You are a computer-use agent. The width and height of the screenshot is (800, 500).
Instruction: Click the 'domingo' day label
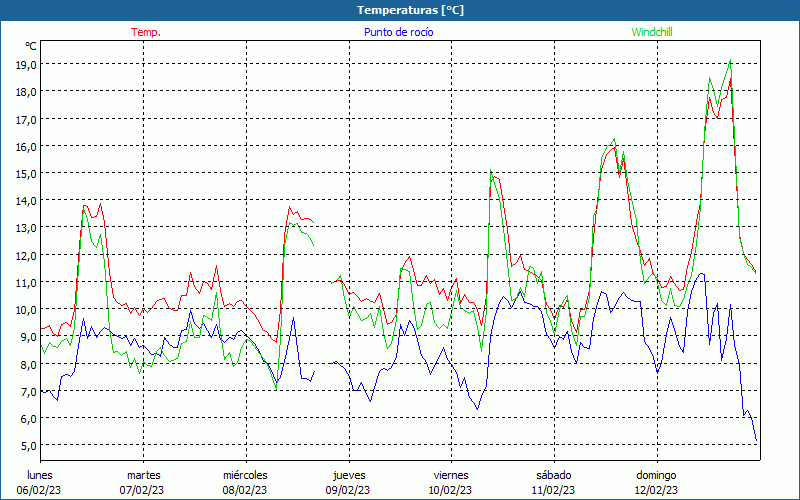pos(656,475)
